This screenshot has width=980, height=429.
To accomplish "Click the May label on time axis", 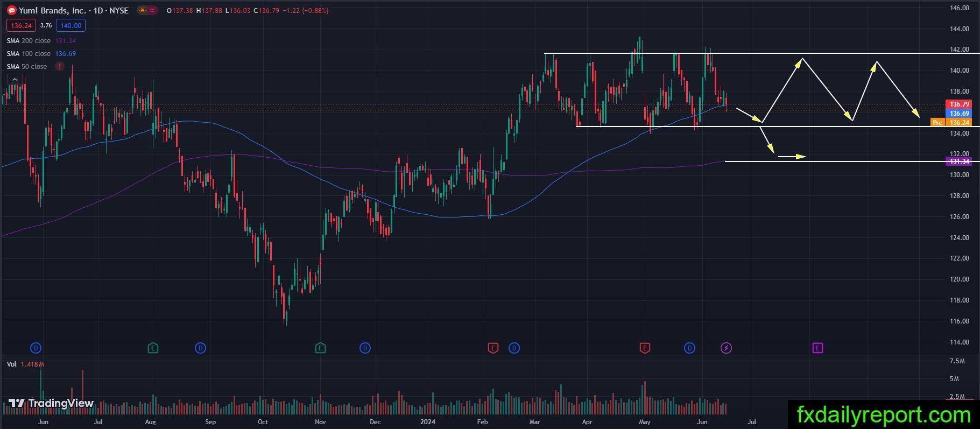I will click(645, 422).
